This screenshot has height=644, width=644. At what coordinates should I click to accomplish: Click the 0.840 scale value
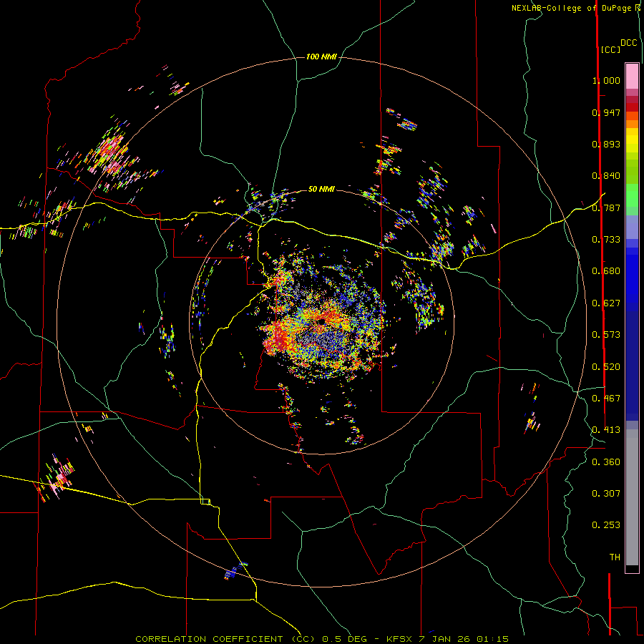click(606, 176)
